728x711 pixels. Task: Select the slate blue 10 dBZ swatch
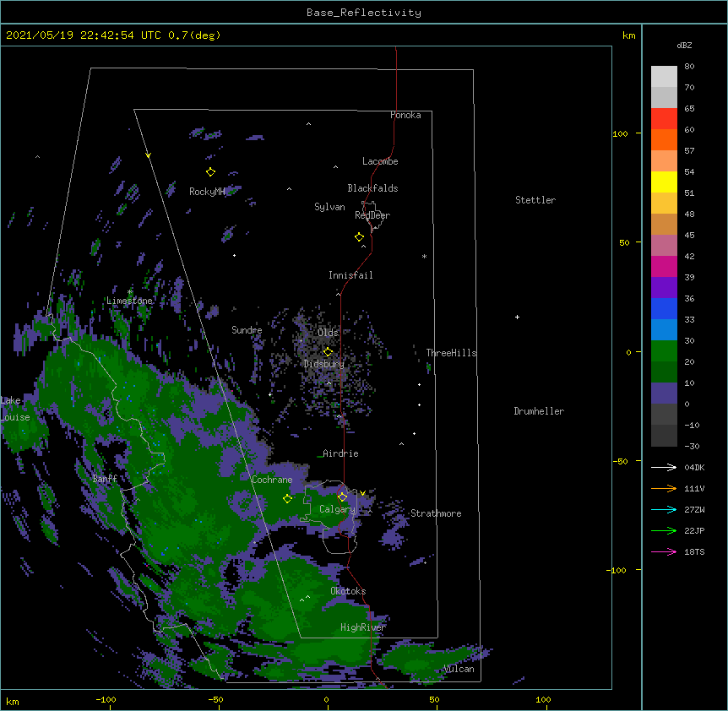pyautogui.click(x=664, y=393)
